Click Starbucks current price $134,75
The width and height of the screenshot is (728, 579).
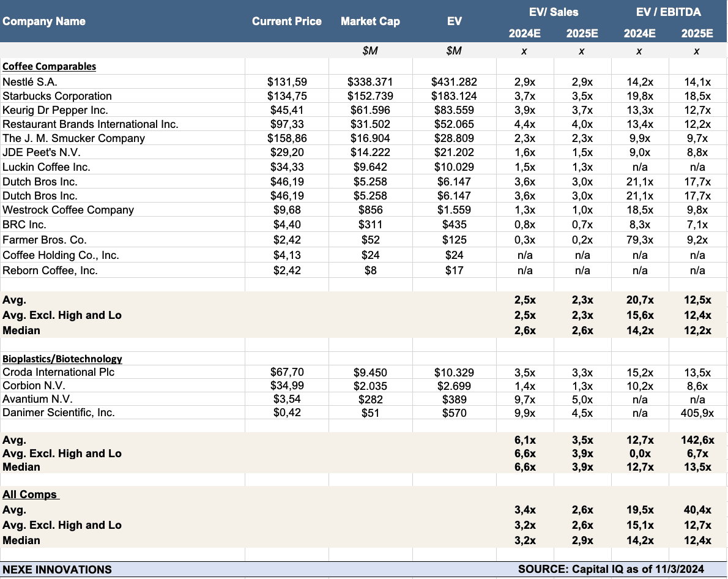tap(287, 95)
